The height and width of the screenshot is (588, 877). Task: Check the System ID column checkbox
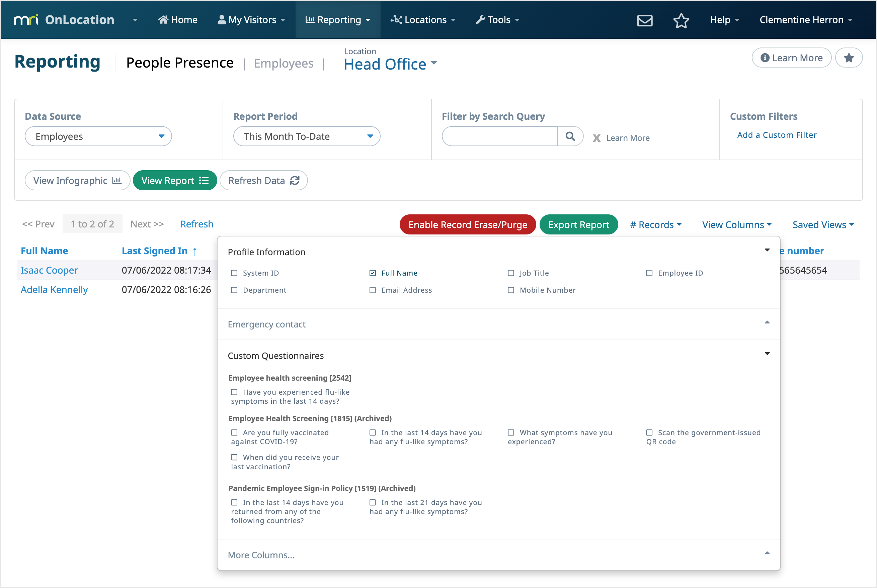(x=234, y=273)
